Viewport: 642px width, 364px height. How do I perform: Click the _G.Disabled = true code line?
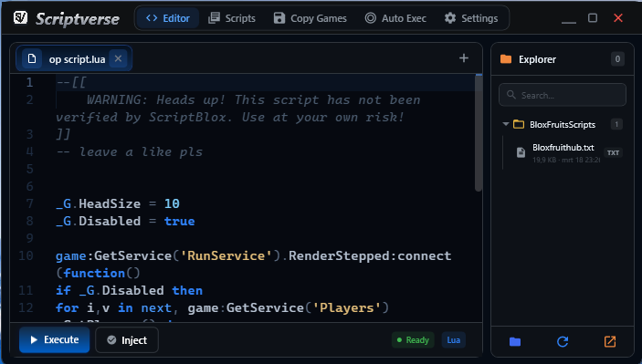(x=125, y=222)
